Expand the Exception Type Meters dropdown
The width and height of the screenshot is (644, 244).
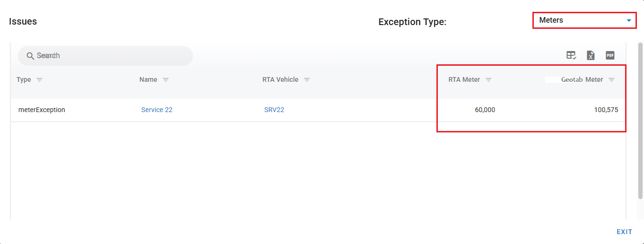pos(629,21)
